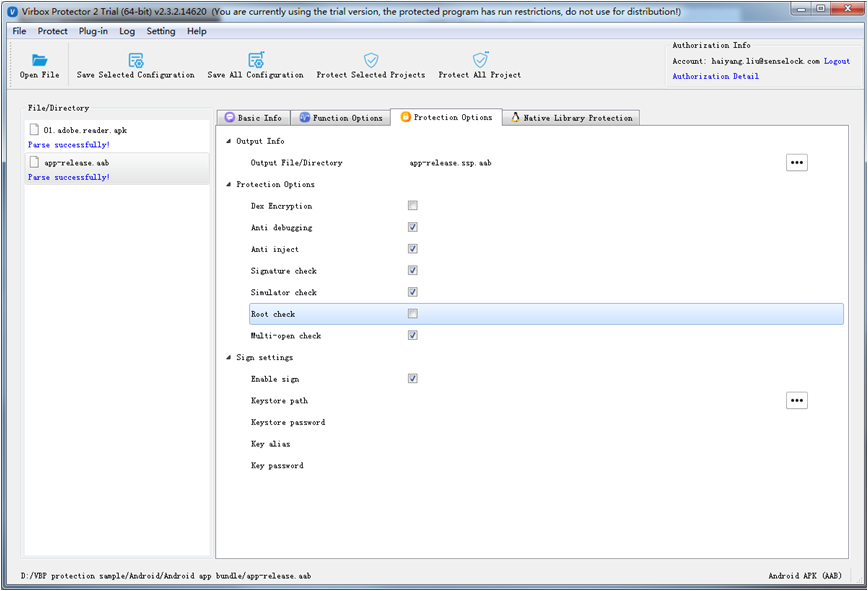Screen dimensions: 868x591
Task: Click Protect Selected Projects shield icon
Action: 371,60
